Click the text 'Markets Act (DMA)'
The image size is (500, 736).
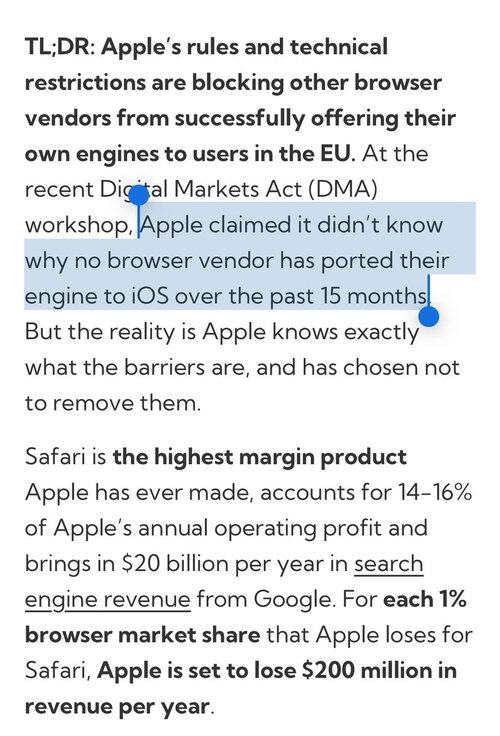276,189
